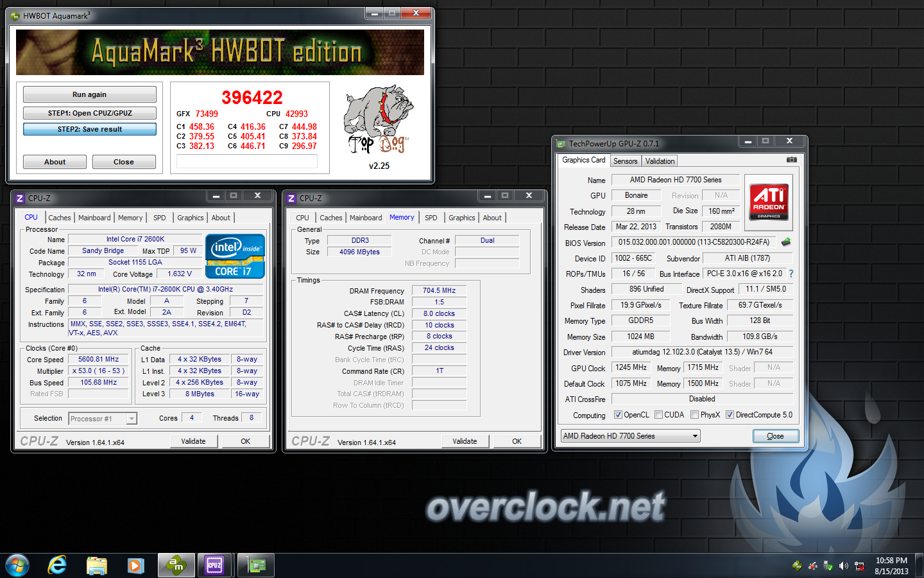This screenshot has height=578, width=924.
Task: Open SPD tab in CPU-Z Memory window
Action: [x=431, y=218]
